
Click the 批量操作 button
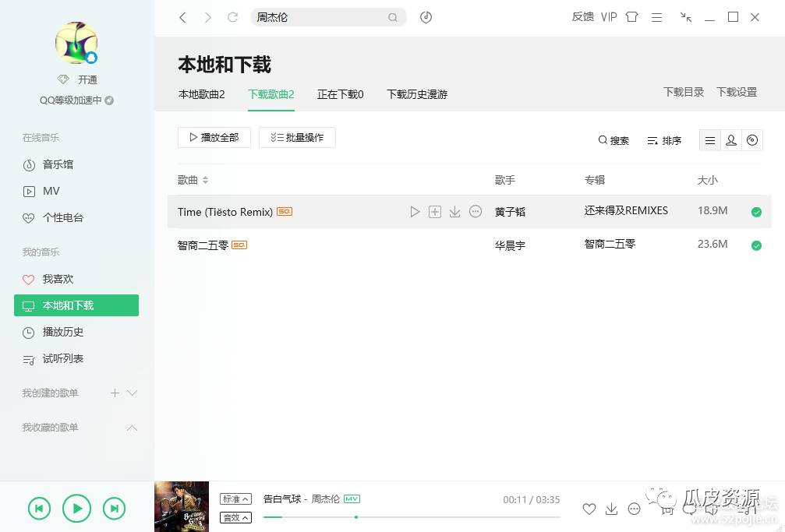click(297, 138)
